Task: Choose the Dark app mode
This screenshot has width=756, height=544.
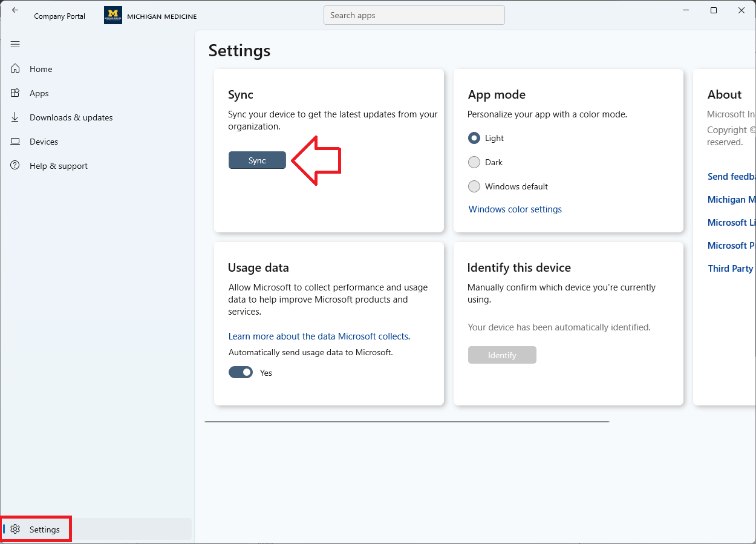Action: click(x=474, y=162)
